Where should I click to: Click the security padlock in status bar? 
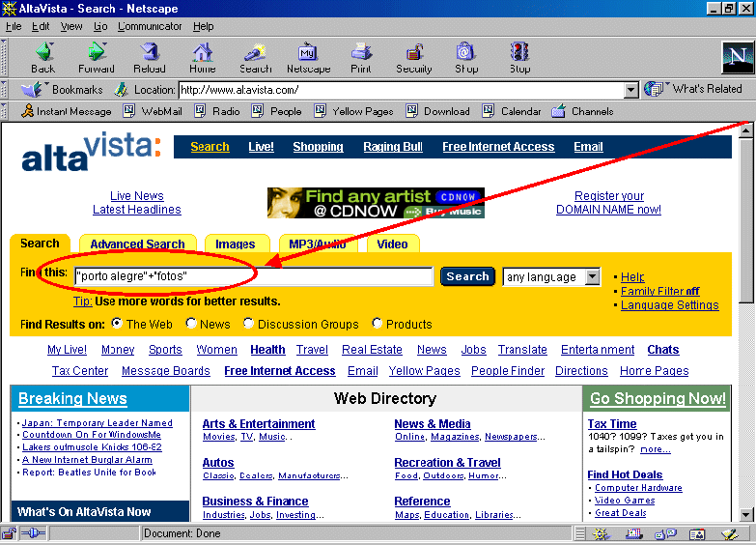pos(9,534)
